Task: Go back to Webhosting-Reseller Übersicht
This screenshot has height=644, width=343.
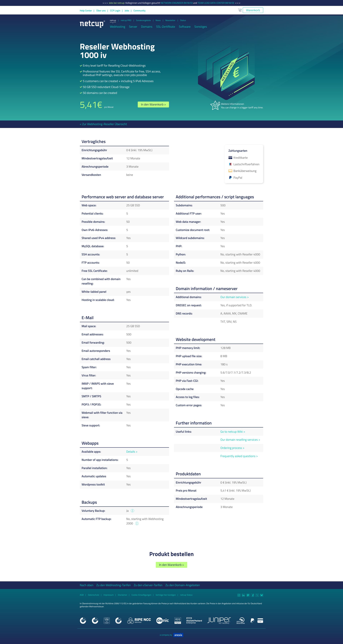Action: click(x=103, y=124)
